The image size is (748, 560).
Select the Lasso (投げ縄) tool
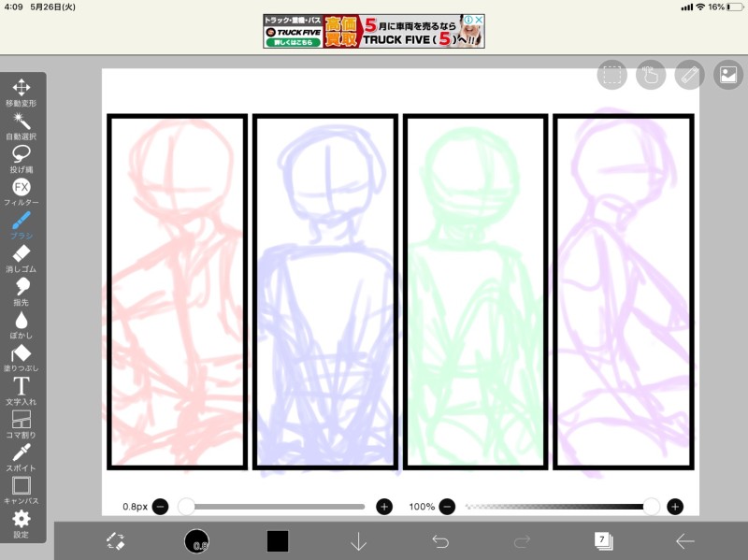coord(21,159)
